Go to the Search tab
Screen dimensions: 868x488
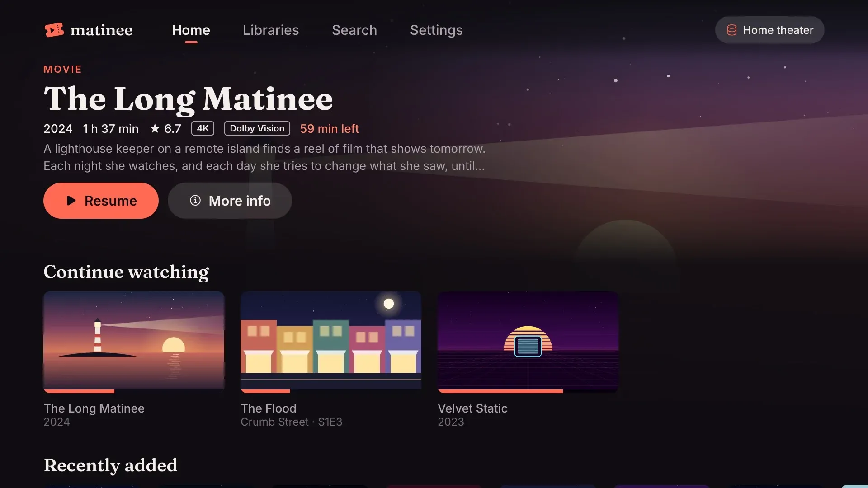tap(354, 30)
